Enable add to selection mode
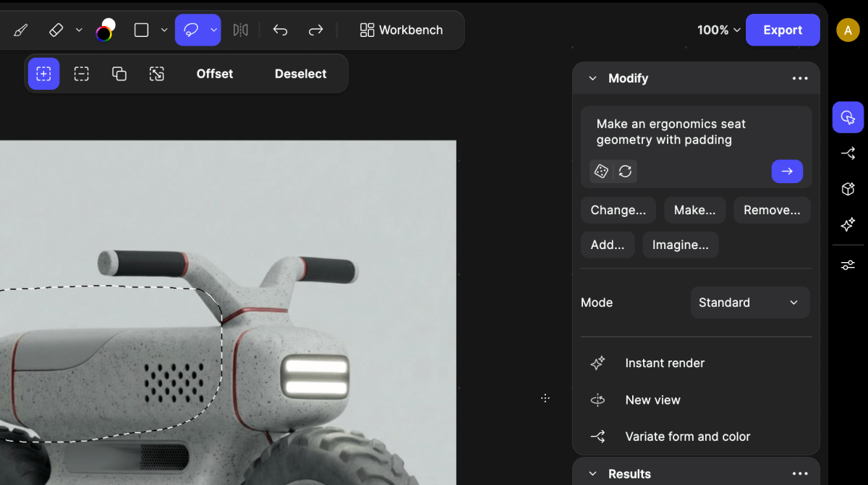This screenshot has width=868, height=485. [44, 74]
